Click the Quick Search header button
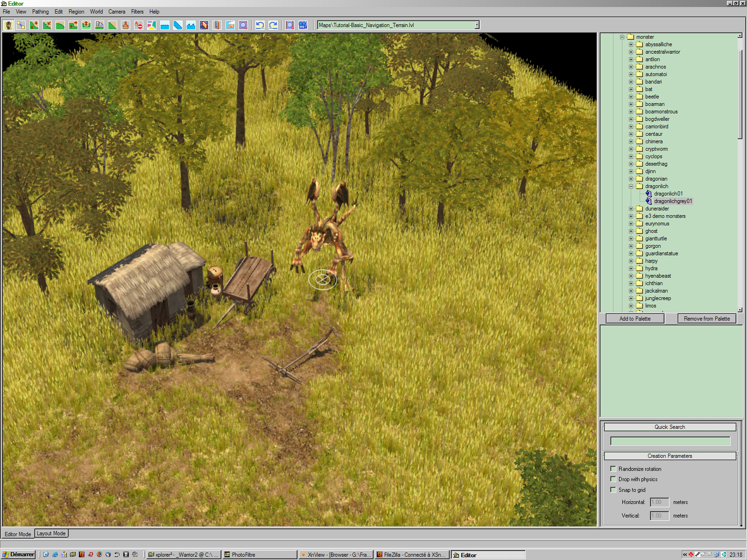 [x=669, y=427]
